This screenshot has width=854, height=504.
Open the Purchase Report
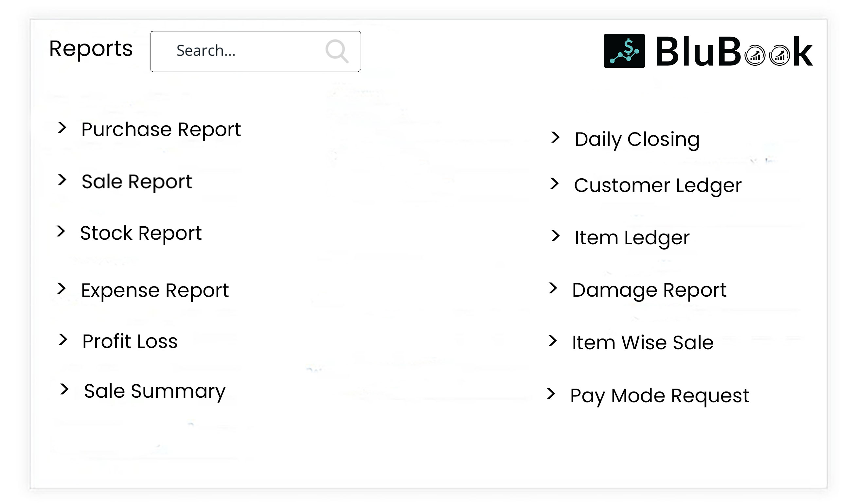(x=161, y=129)
